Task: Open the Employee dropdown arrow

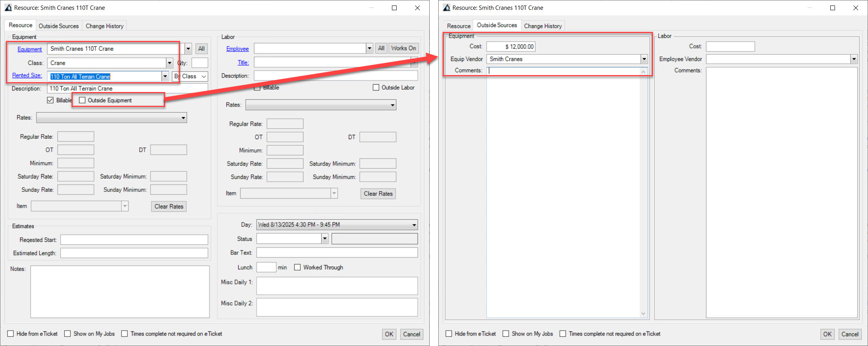Action: pos(370,48)
